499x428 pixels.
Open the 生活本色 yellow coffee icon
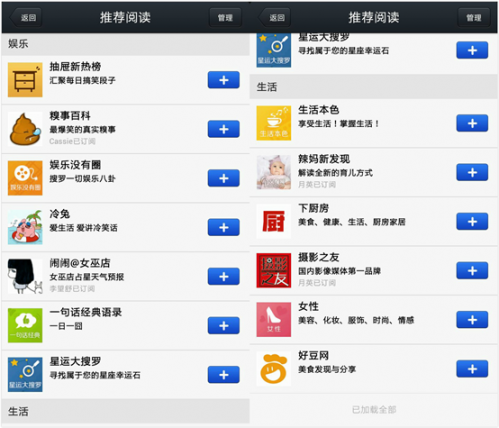274,123
